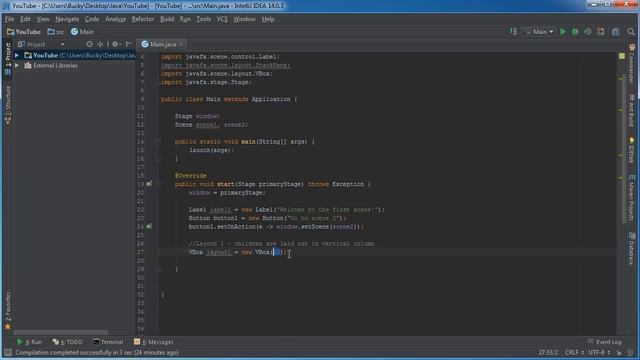The width and height of the screenshot is (640, 360).
Task: Open the Code menu
Action: point(92,19)
